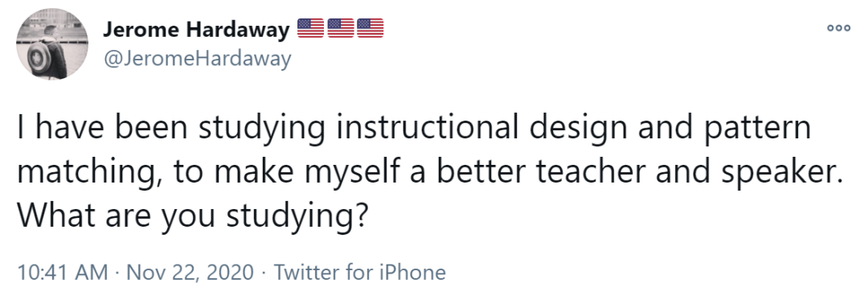Click the Nov 22, 2020 date

[x=190, y=273]
